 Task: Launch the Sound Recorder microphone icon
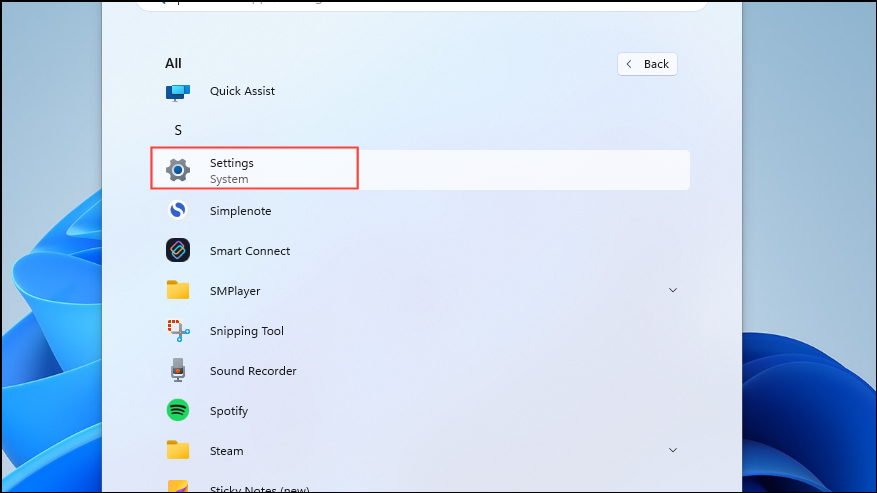click(x=178, y=370)
